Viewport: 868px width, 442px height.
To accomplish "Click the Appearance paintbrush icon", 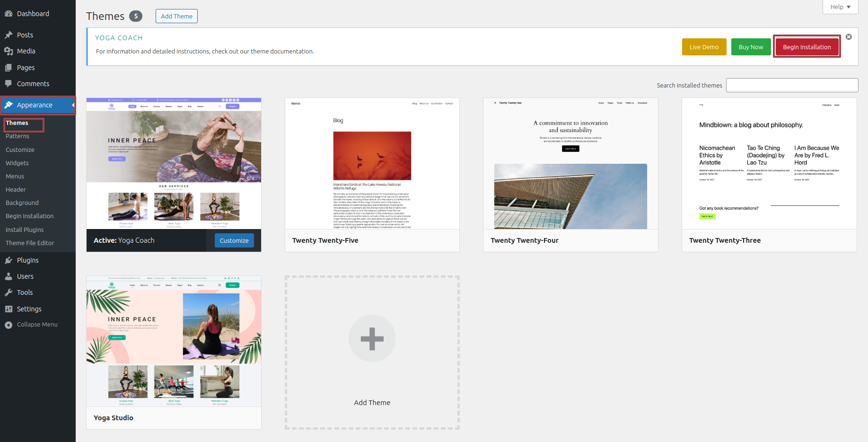I will click(x=9, y=105).
